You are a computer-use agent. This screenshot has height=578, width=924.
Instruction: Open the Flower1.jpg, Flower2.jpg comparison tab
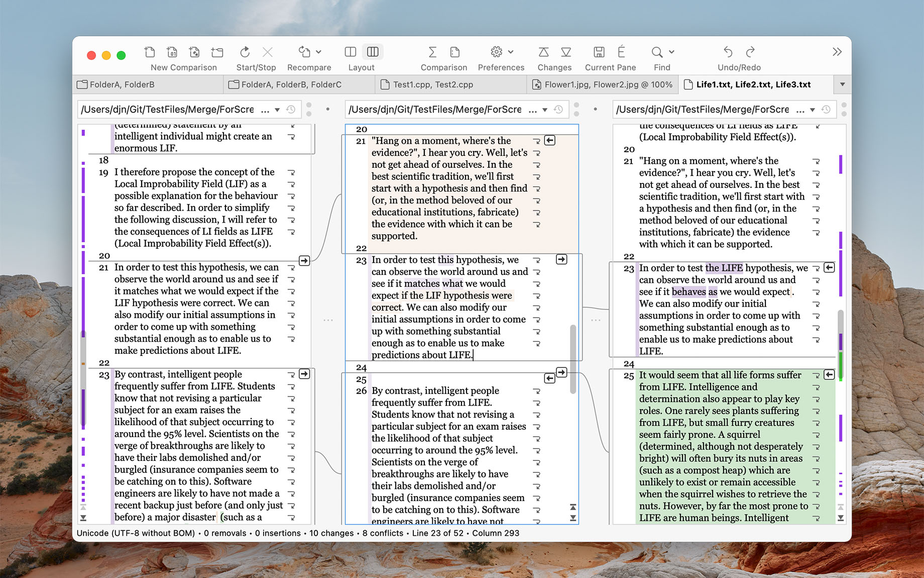[603, 84]
